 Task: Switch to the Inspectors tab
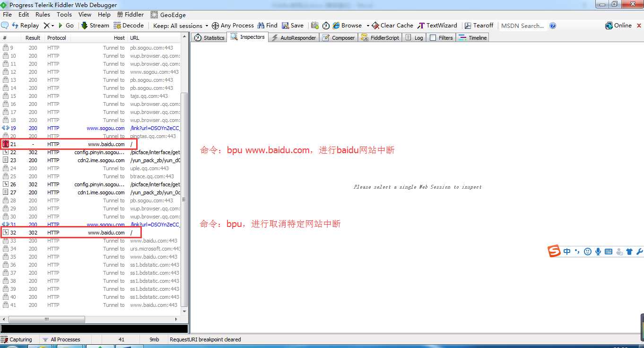247,37
